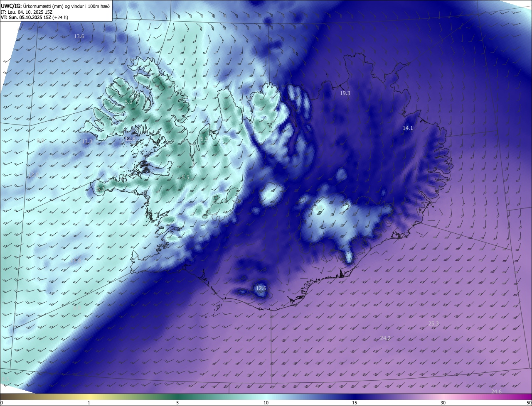The image size is (532, 406).
Task: Click the 5.2 value label on the map
Action: click(x=100, y=189)
